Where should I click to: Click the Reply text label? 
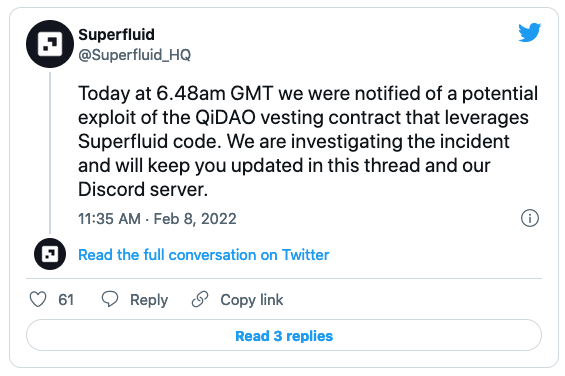point(149,300)
